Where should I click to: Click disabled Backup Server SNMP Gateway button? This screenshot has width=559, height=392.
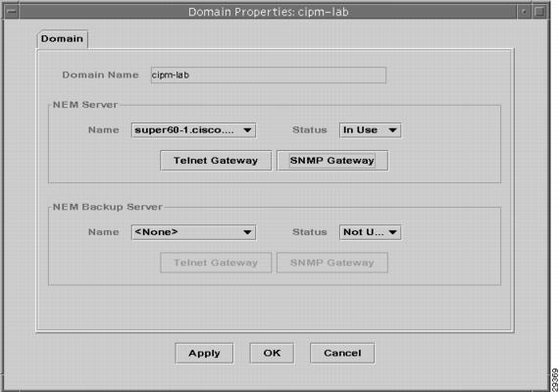pos(332,263)
